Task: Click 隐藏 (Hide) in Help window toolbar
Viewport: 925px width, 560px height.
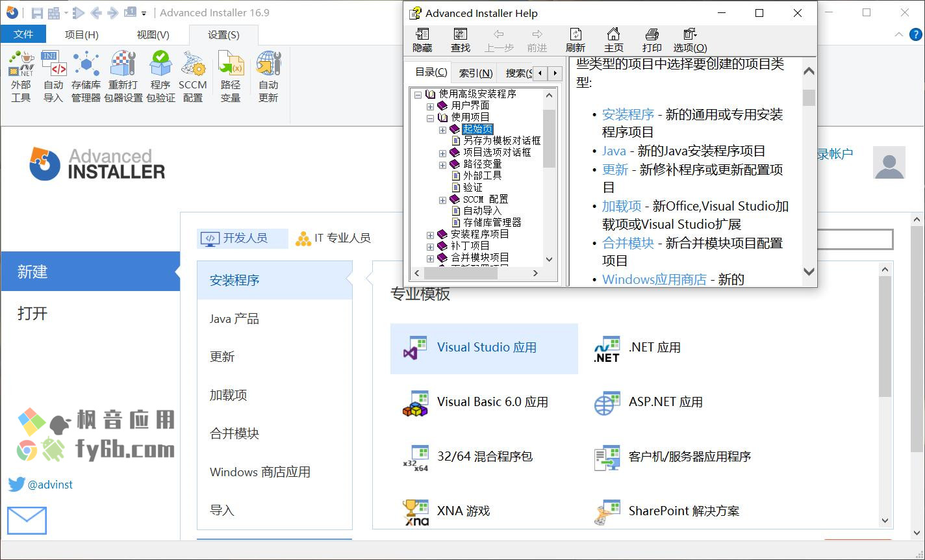Action: 422,40
